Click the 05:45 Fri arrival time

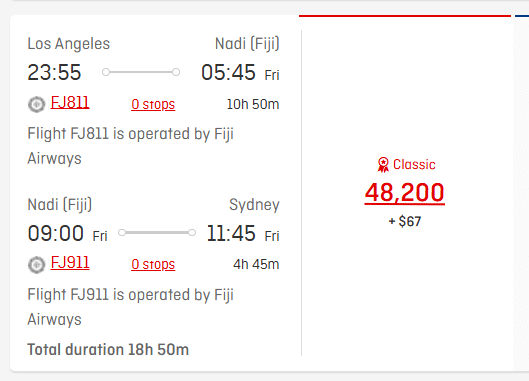tap(240, 73)
